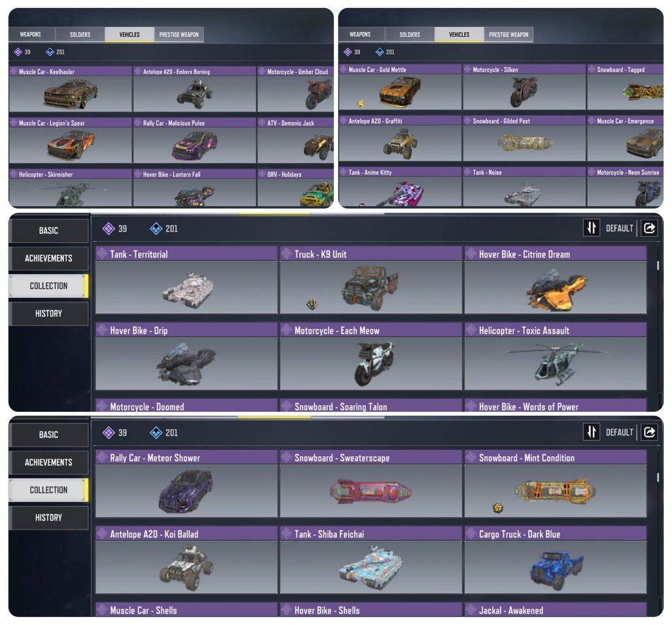Click the share icon in the bottom panel
Screen dimensions: 672x625
[649, 432]
